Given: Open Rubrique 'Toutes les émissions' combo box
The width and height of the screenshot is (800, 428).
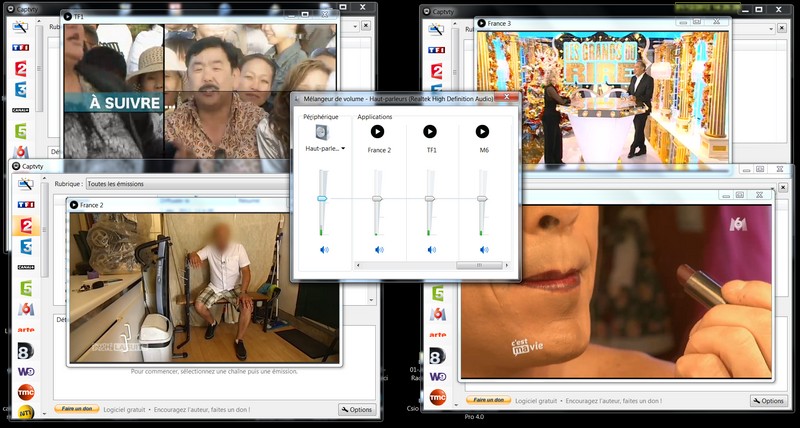Looking at the screenshot, I should (x=187, y=184).
